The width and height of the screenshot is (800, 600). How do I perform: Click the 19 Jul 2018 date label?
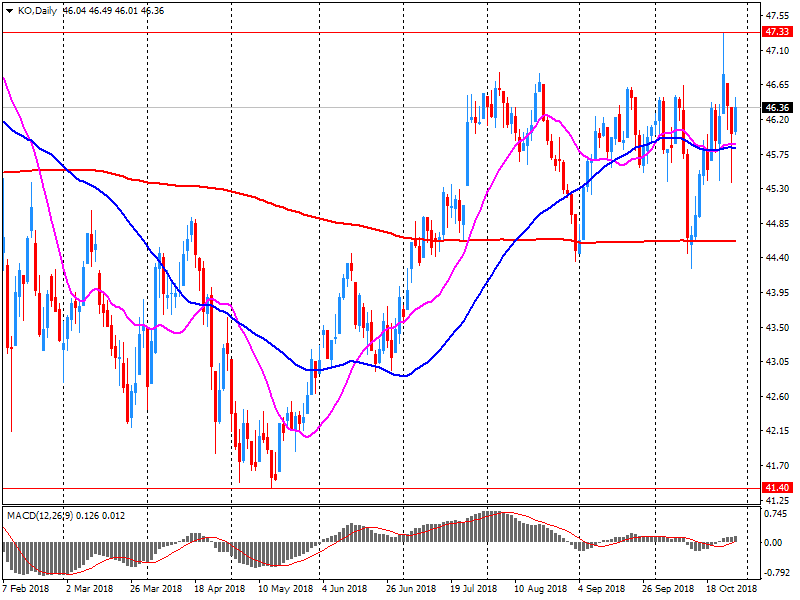tap(474, 589)
